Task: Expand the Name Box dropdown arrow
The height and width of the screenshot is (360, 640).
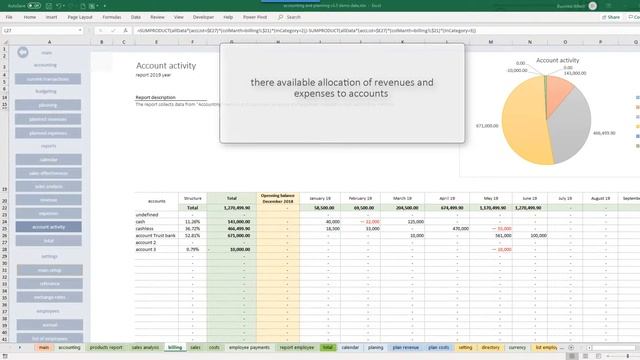Action: click(80, 31)
